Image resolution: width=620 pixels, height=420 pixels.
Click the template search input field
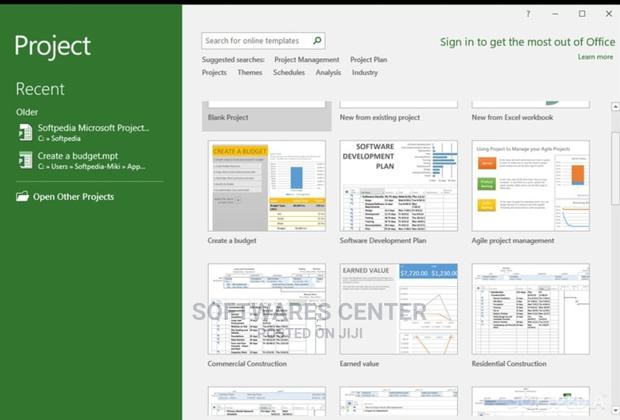tap(263, 41)
